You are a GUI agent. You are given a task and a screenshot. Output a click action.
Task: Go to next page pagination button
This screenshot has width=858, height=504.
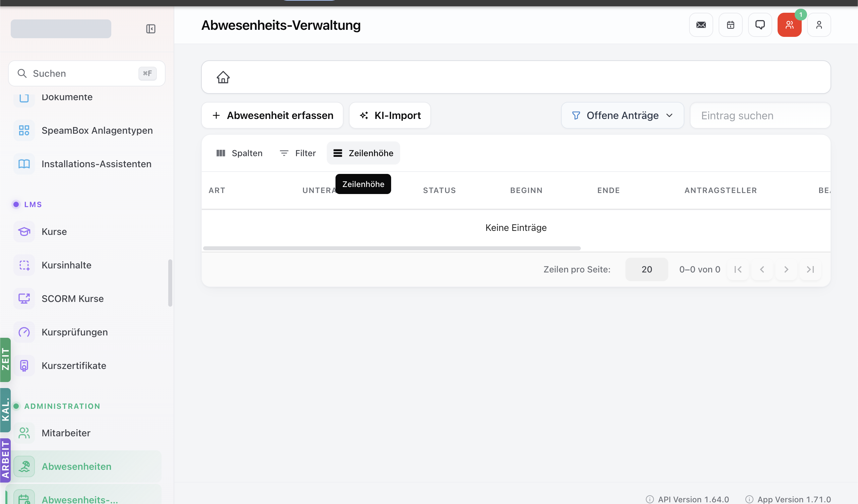(786, 269)
